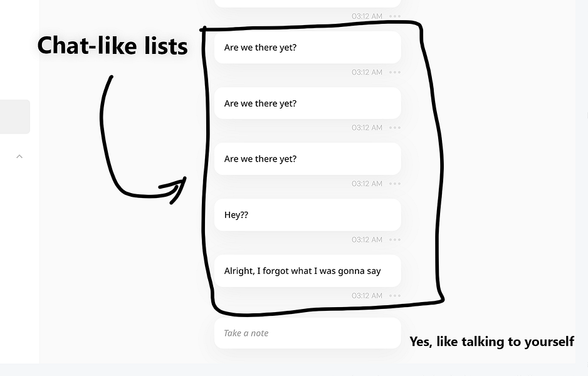
Task: Click timestamp under the "Alright, I forgot" note
Action: click(367, 295)
